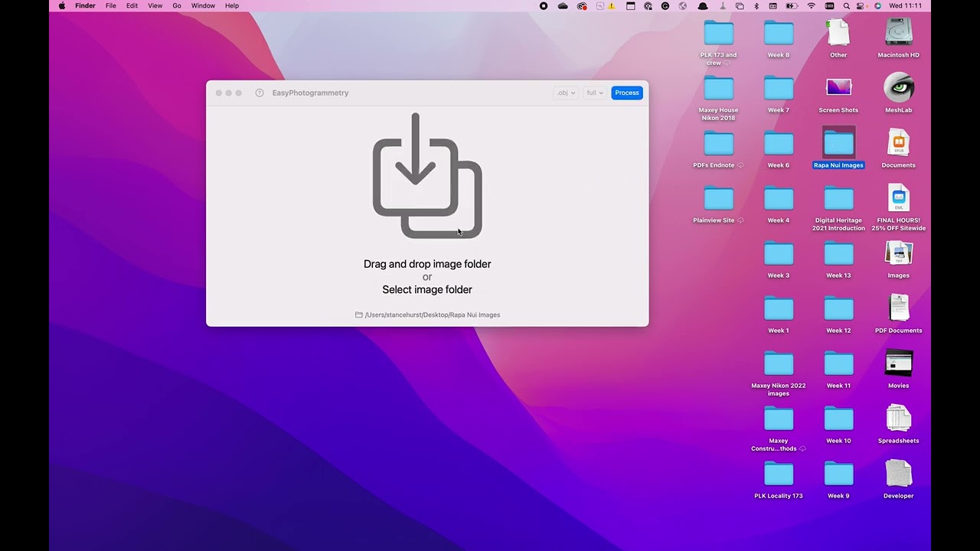Image resolution: width=980 pixels, height=551 pixels.
Task: Select the MeshLab app icon
Action: [x=899, y=87]
